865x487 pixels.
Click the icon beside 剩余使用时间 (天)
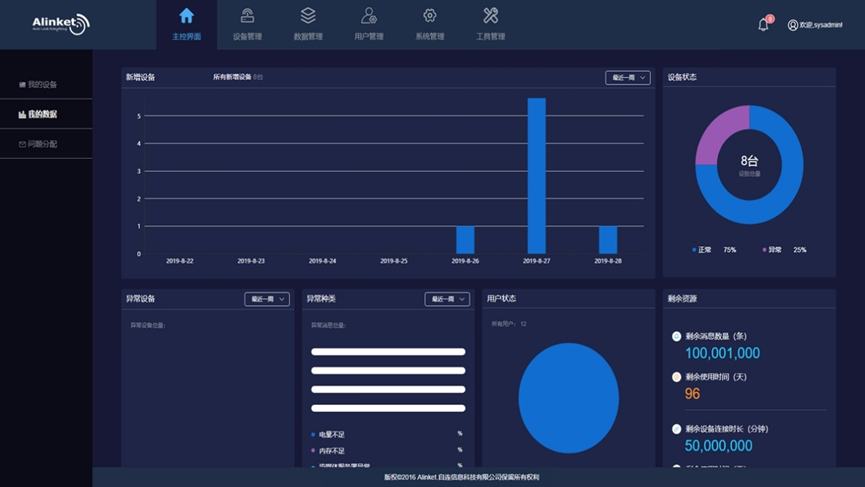(x=676, y=377)
